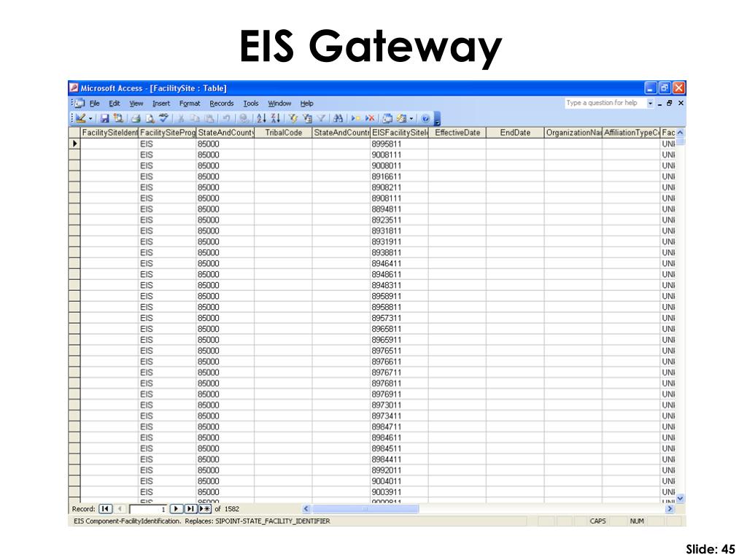This screenshot has height=560, width=747.
Task: Click the vertical scrollbar up arrow
Action: click(x=681, y=133)
